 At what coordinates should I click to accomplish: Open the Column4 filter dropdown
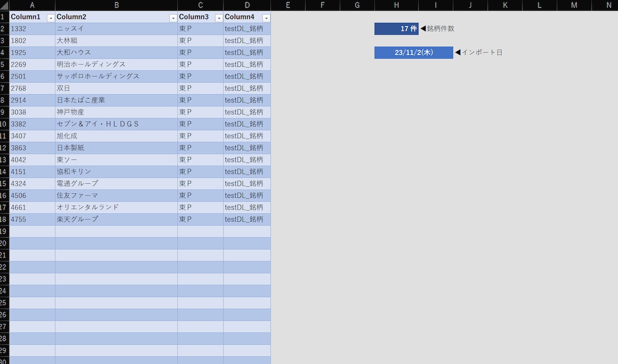[266, 18]
